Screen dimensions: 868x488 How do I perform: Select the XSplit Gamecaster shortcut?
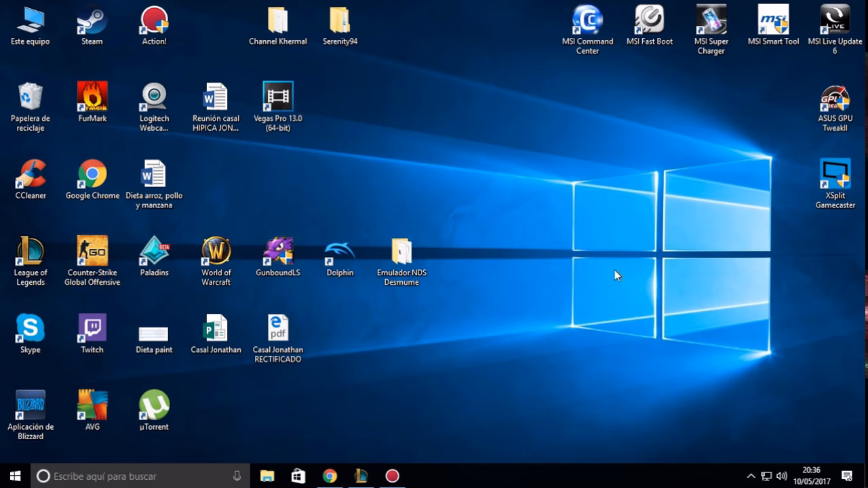point(835,183)
